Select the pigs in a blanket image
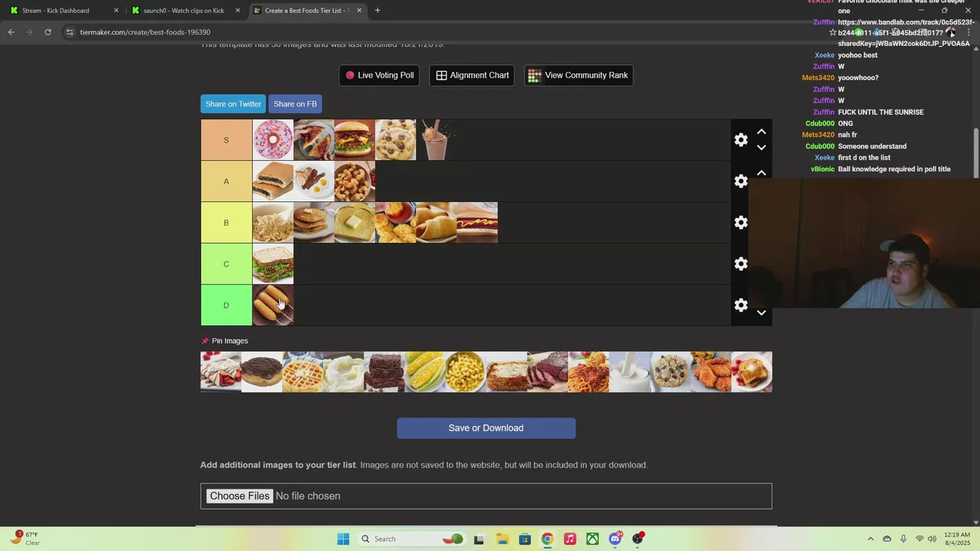The height and width of the screenshot is (551, 980). 436,223
